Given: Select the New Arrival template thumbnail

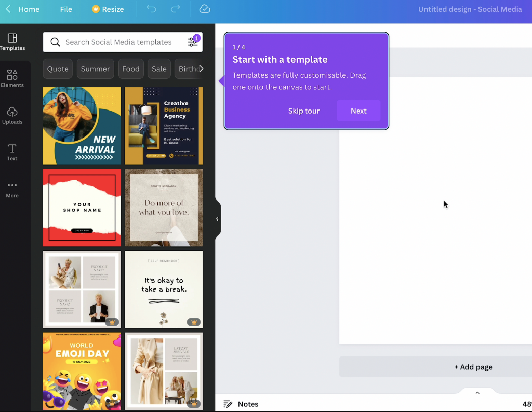Looking at the screenshot, I should point(82,126).
